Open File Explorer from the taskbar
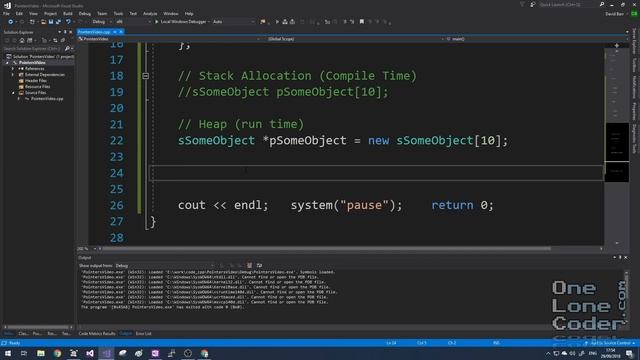Viewport: 640px width, 360px height. tap(41, 353)
